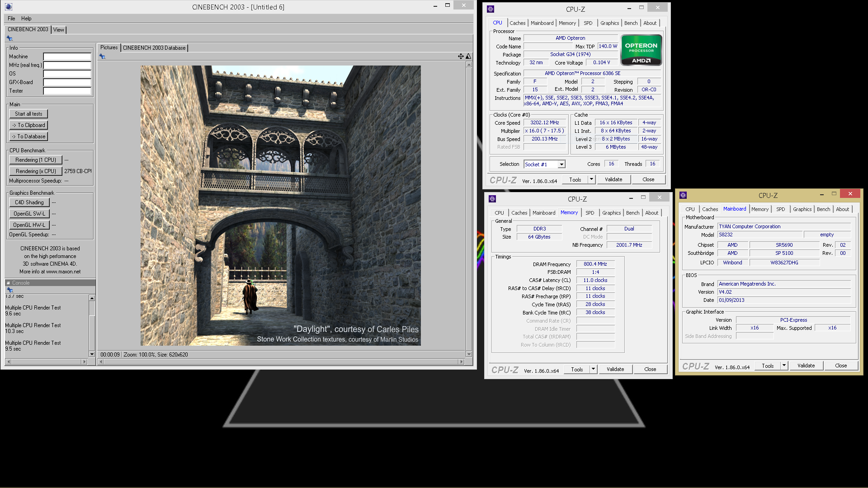Click console scrollbar down arrow

pyautogui.click(x=92, y=354)
